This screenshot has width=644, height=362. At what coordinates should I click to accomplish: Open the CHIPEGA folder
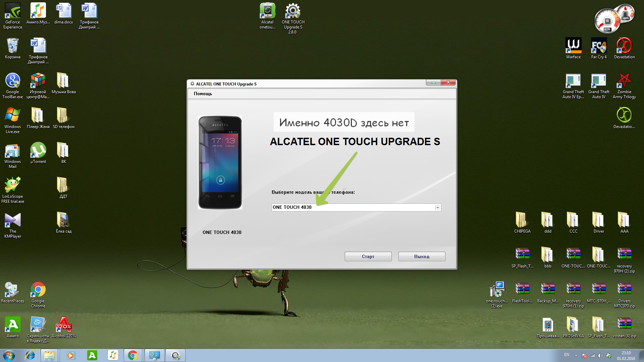pyautogui.click(x=522, y=221)
